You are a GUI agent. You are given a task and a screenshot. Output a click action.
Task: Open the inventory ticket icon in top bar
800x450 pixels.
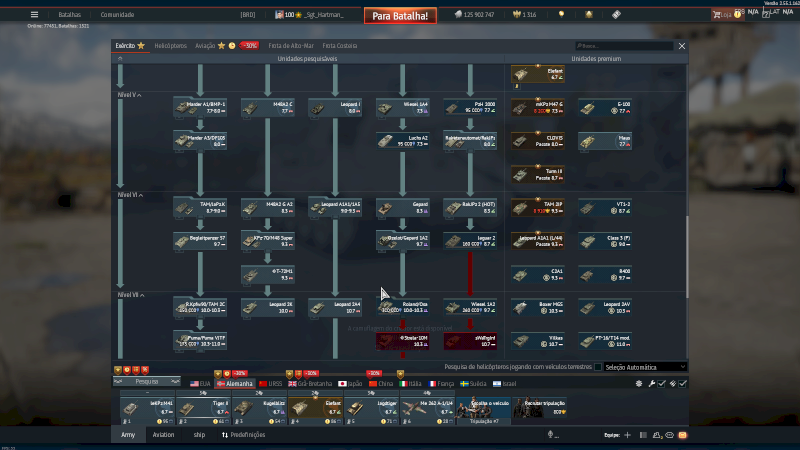[616, 14]
